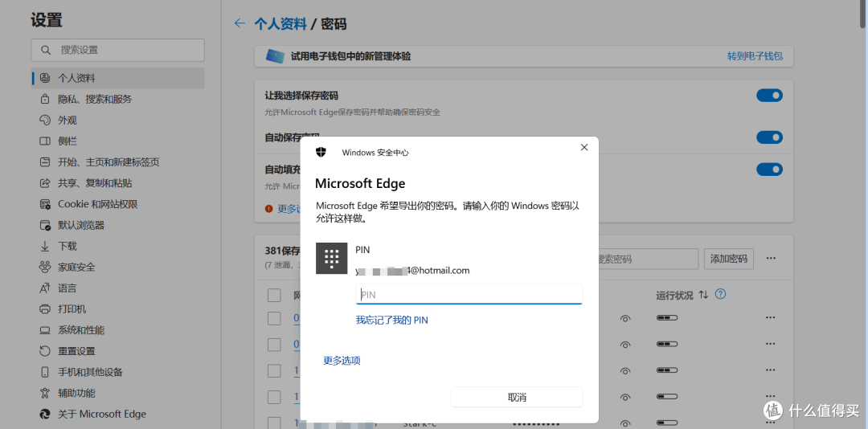This screenshot has width=868, height=429.
Task: Open 下载 settings in sidebar
Action: (x=118, y=247)
